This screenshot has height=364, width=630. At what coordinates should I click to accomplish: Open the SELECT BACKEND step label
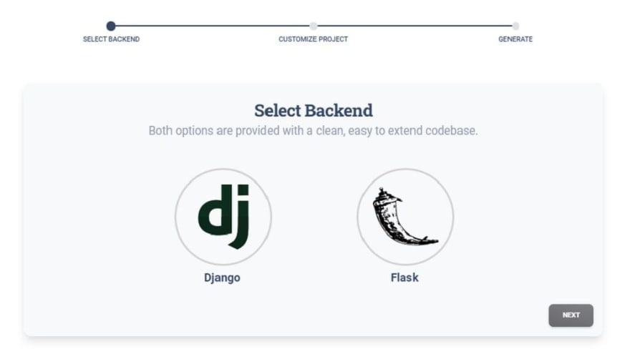111,39
